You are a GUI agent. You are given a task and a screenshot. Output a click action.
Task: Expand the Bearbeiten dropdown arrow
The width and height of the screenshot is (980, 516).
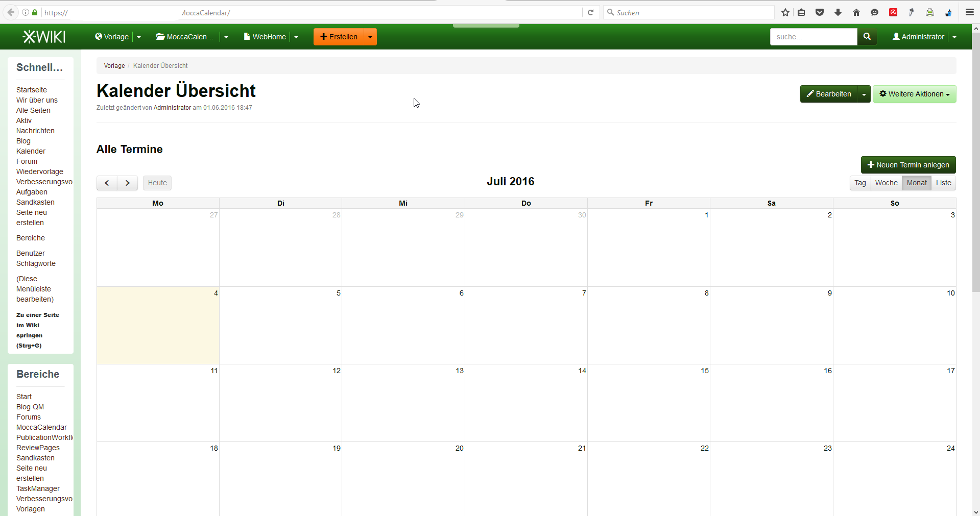click(864, 94)
